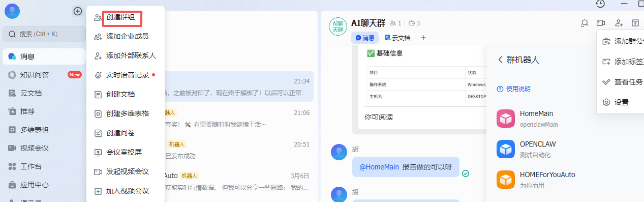The image size is (644, 202).
Task: Open 设置 from the right menu
Action: (x=621, y=102)
